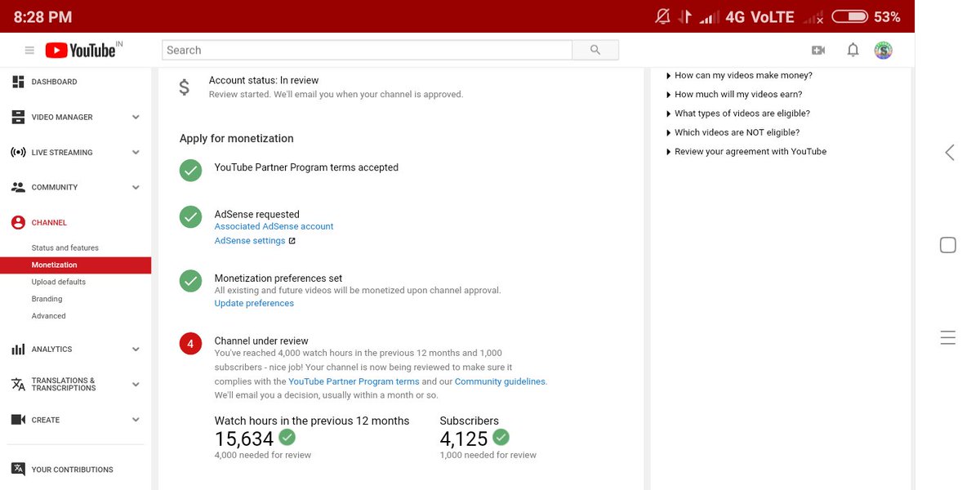Open the AdSense settings link

coord(250,241)
